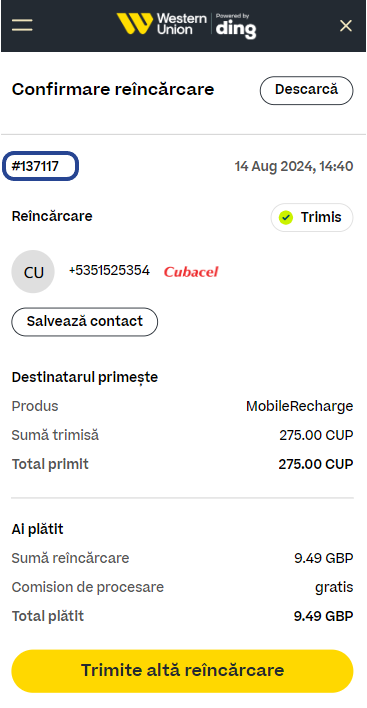Click the phone number +5351525354
367x708 pixels.
point(109,271)
